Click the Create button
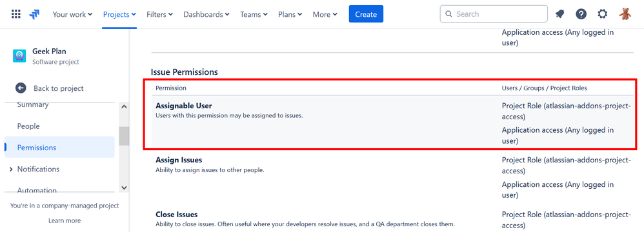The width and height of the screenshot is (644, 232). pyautogui.click(x=366, y=14)
